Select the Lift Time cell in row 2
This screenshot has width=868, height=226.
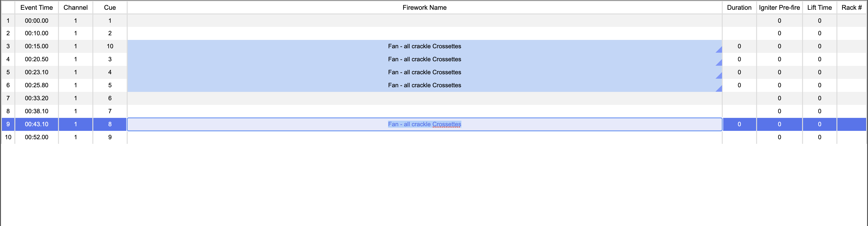(x=819, y=33)
